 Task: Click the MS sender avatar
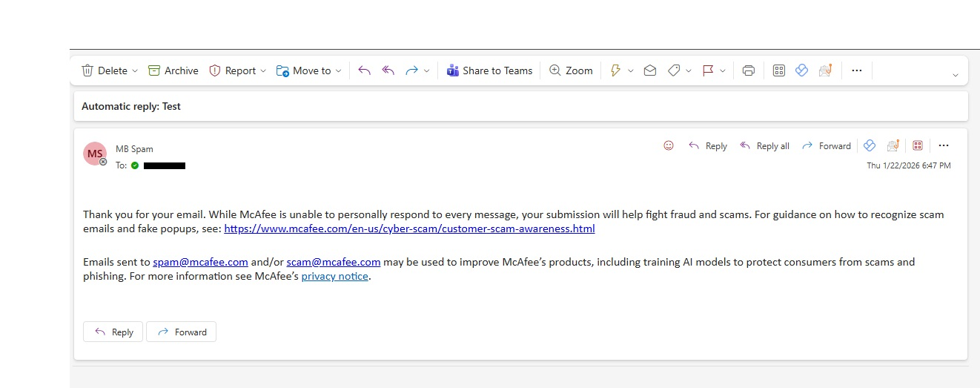(x=95, y=154)
